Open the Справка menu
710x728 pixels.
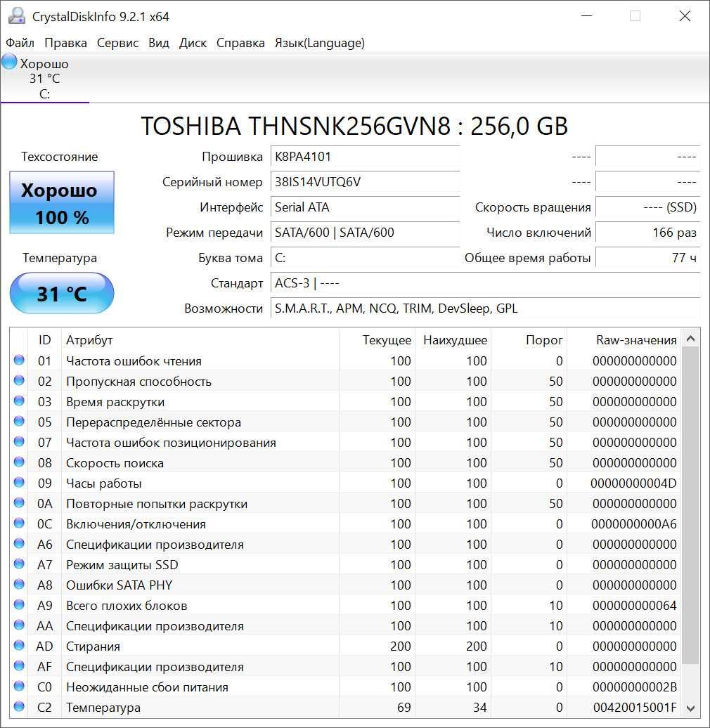pos(240,43)
